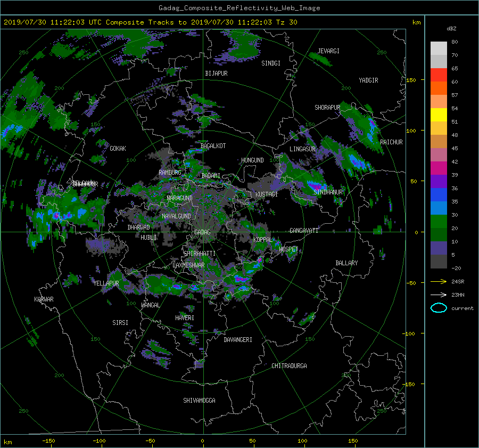Click the HAVERI city label
479x448 pixels.
(185, 318)
